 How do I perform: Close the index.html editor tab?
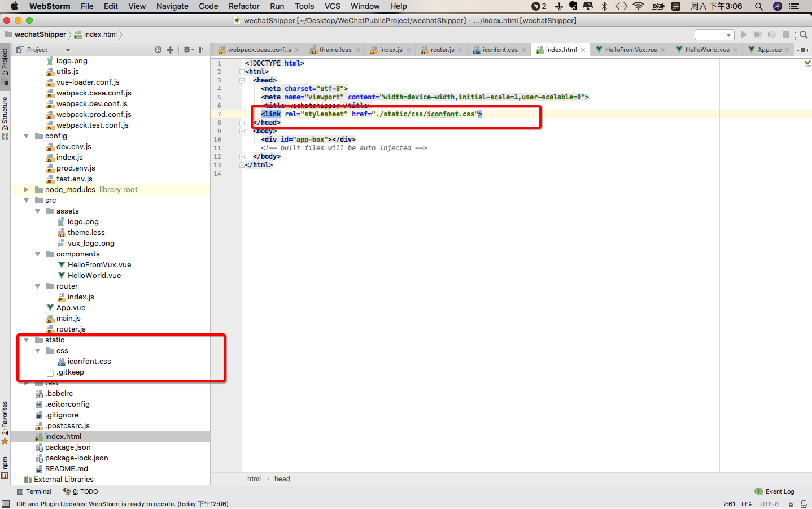(583, 50)
